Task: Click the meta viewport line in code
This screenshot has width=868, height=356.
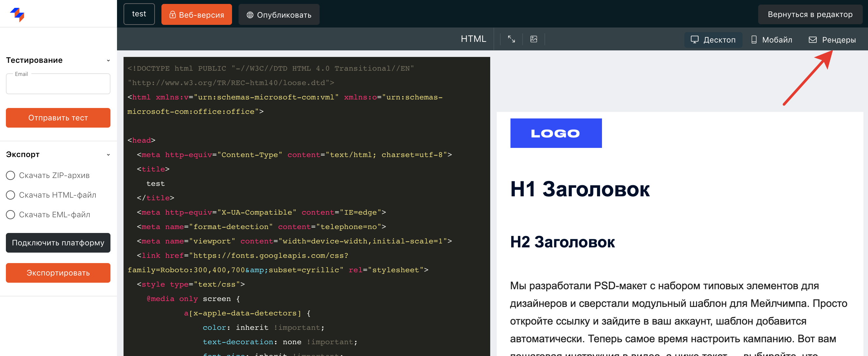Action: pos(294,241)
